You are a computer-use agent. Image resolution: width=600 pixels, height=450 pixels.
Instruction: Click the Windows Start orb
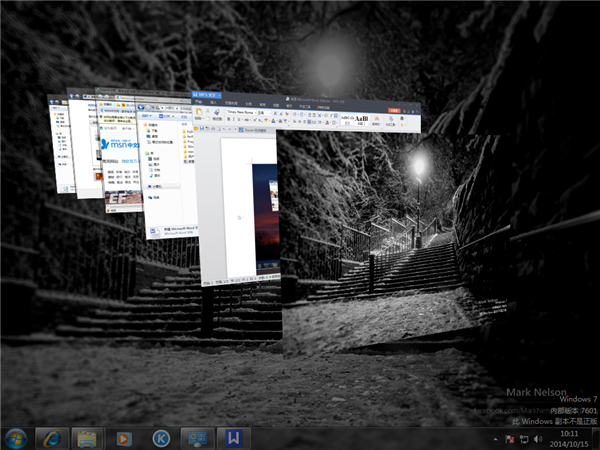(x=16, y=437)
